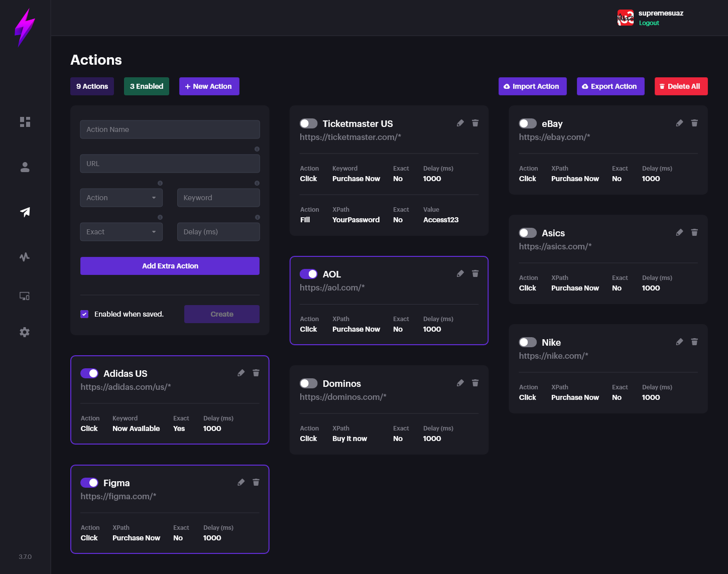Edit the Dominos action

click(x=460, y=383)
